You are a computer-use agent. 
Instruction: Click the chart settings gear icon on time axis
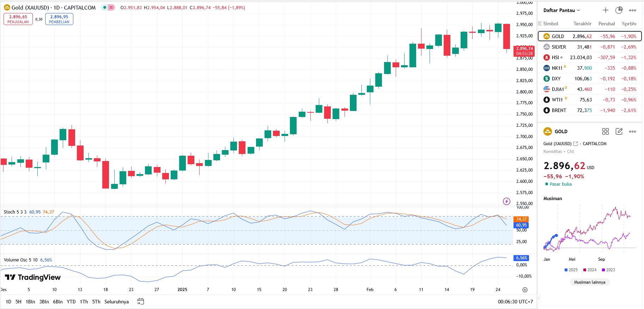[x=525, y=290]
